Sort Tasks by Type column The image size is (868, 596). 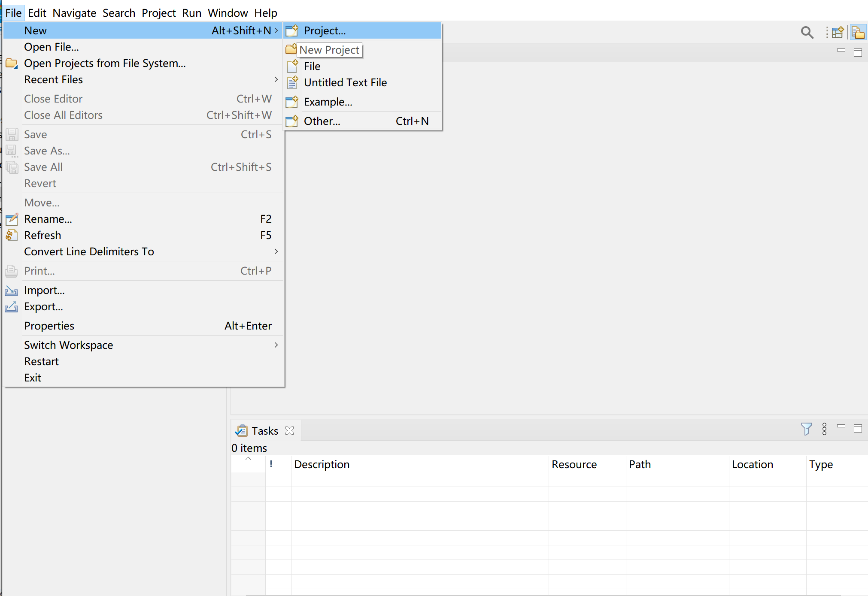click(837, 464)
